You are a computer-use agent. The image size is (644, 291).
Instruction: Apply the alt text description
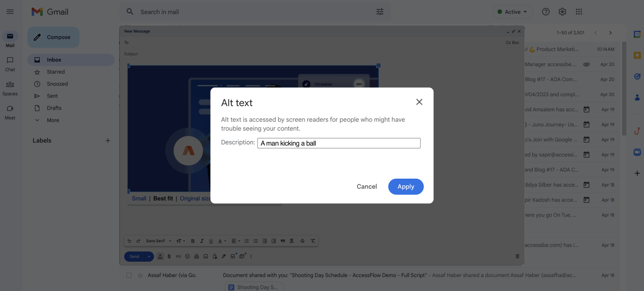(406, 187)
